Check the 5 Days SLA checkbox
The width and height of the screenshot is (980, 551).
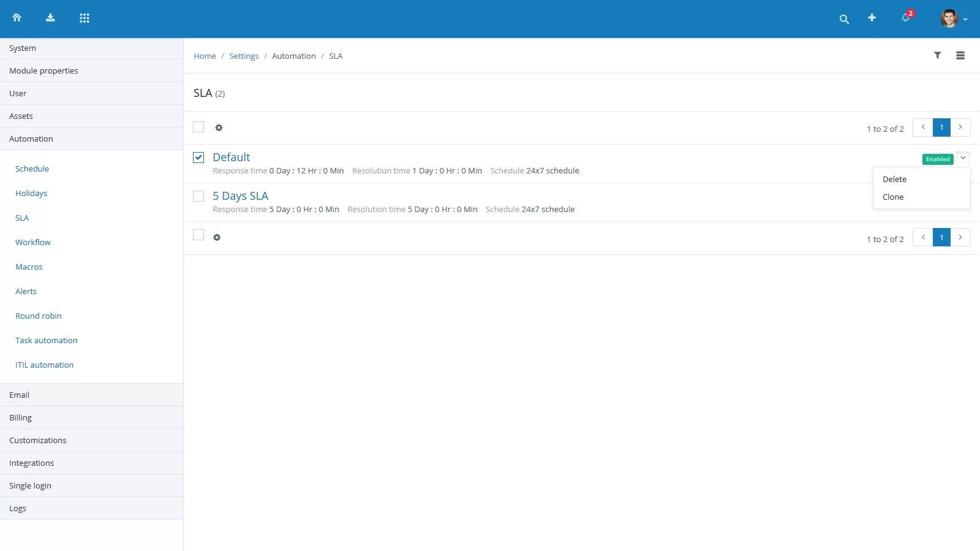198,196
